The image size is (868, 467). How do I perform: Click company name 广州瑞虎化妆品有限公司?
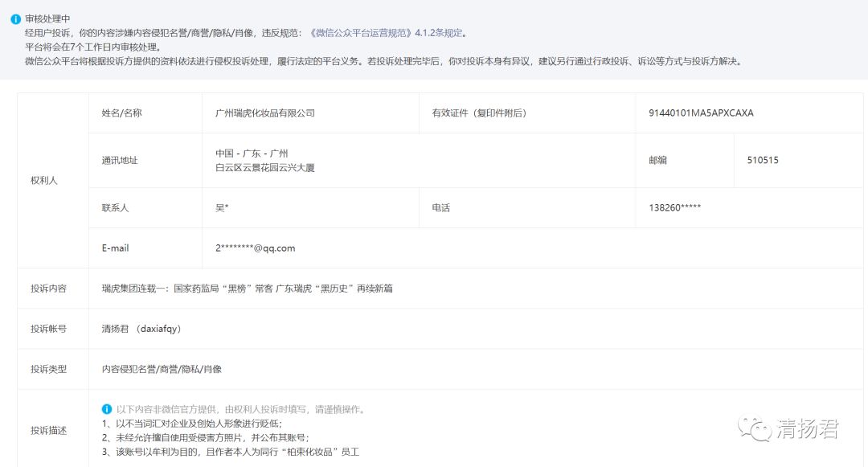pyautogui.click(x=265, y=113)
